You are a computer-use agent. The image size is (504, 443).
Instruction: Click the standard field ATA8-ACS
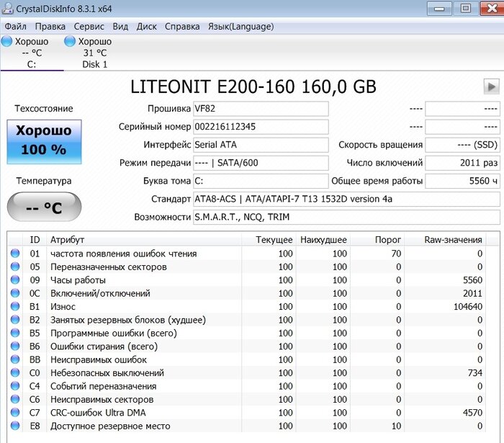346,199
